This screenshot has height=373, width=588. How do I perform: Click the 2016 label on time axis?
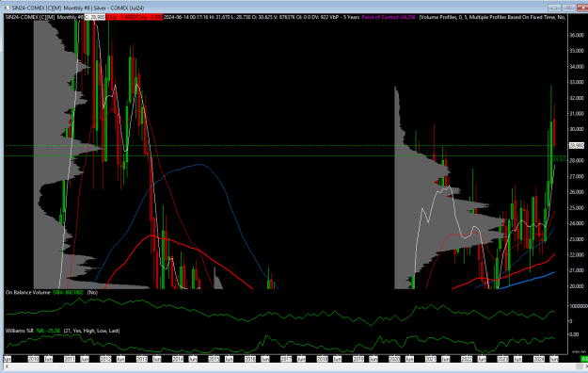tap(250, 359)
